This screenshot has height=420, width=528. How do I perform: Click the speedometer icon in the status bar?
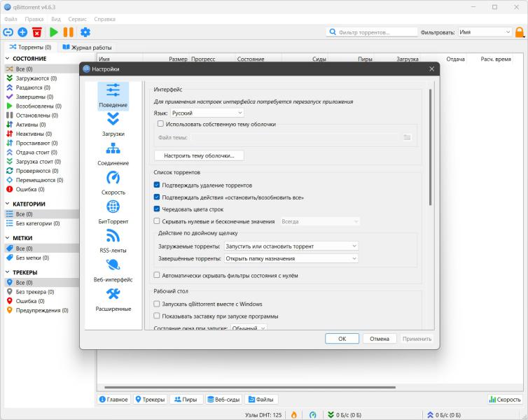click(313, 415)
